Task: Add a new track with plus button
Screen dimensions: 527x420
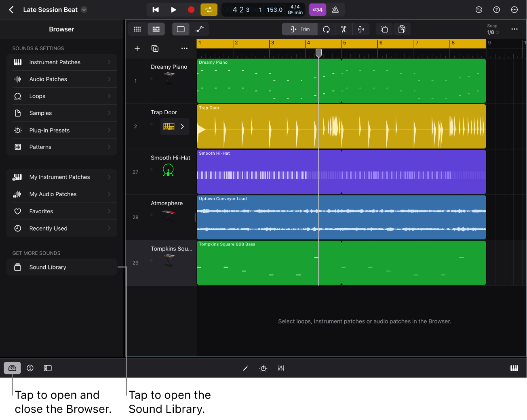Action: click(x=137, y=48)
